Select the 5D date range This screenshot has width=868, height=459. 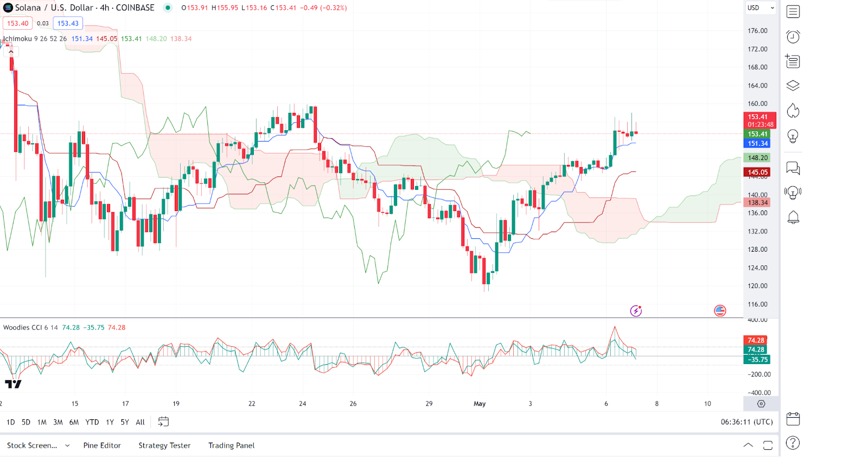tap(25, 422)
